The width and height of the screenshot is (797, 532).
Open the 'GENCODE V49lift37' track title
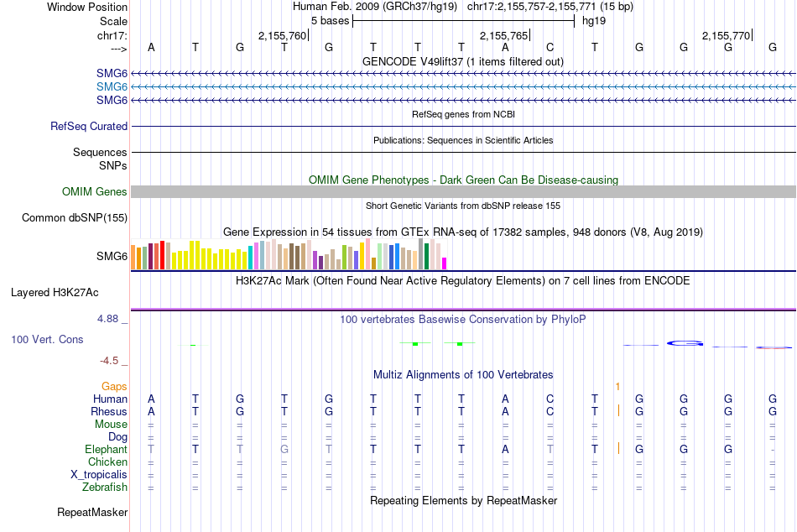[463, 61]
